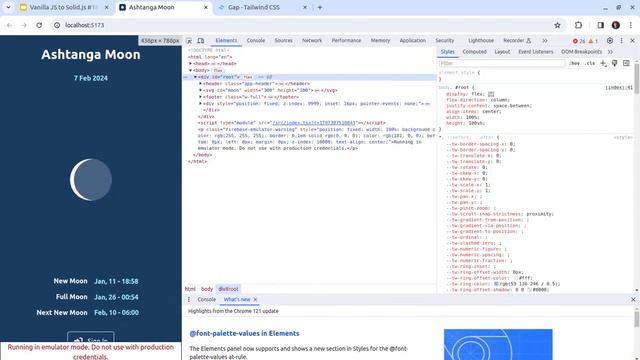Click the ring-offset-color #fff swatch
Screen dimensions: 640x360
516,278
